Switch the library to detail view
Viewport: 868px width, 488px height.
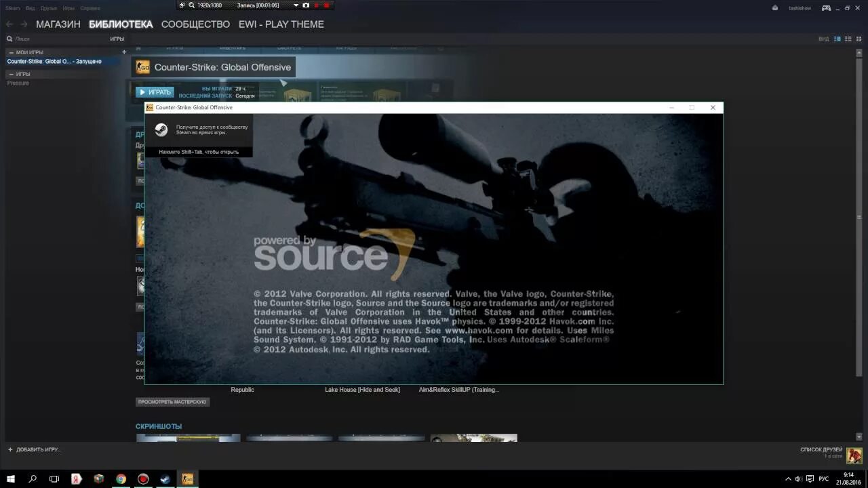(x=837, y=39)
